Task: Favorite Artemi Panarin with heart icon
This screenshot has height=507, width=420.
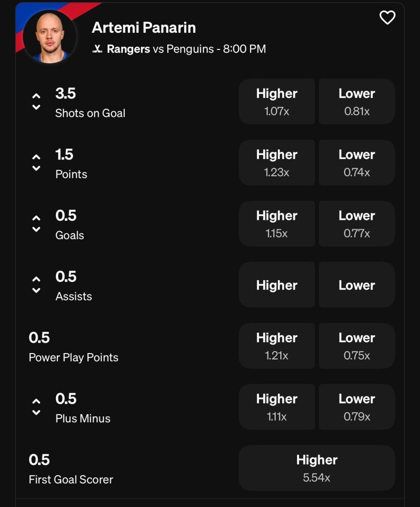Action: click(x=387, y=18)
